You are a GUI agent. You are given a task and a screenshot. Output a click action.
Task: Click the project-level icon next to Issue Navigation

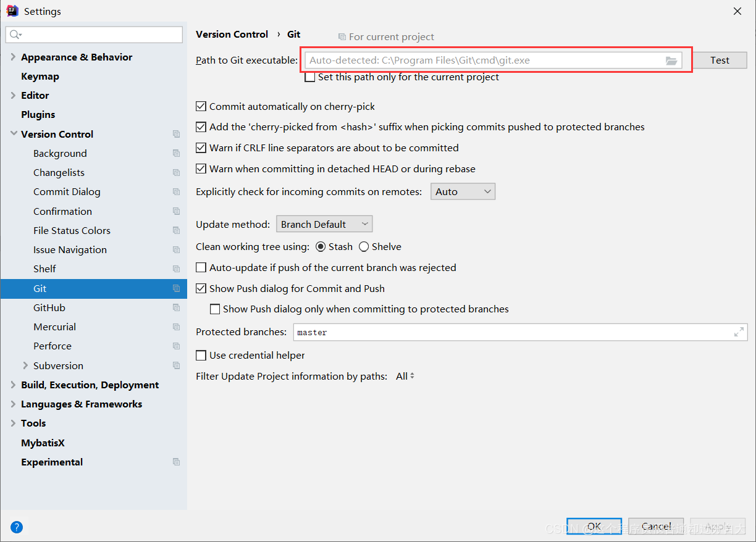coord(176,249)
